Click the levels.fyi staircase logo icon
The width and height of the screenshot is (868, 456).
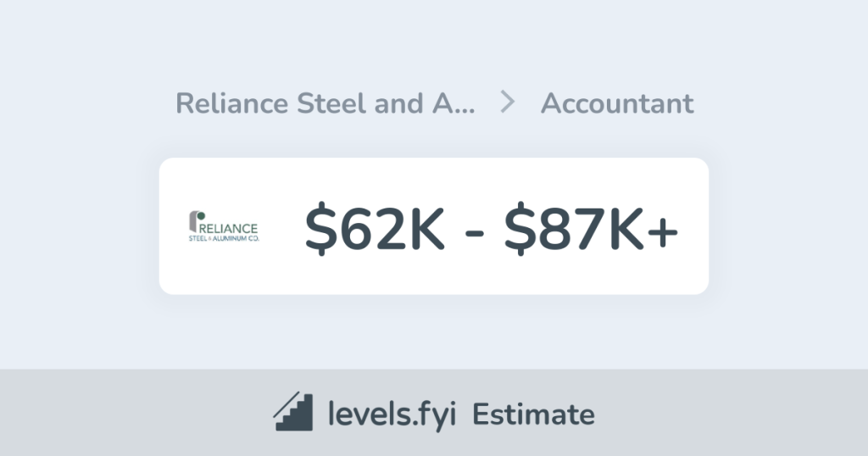tap(294, 413)
